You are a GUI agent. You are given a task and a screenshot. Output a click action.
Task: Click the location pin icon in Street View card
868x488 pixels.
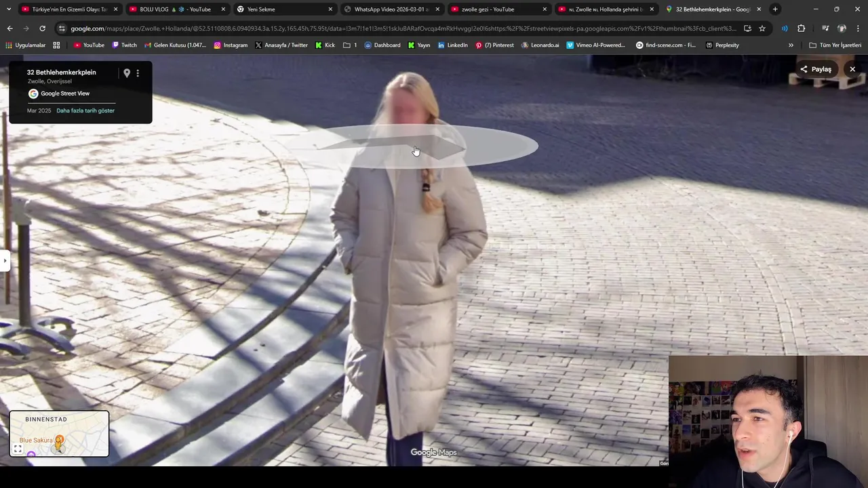[x=126, y=73]
